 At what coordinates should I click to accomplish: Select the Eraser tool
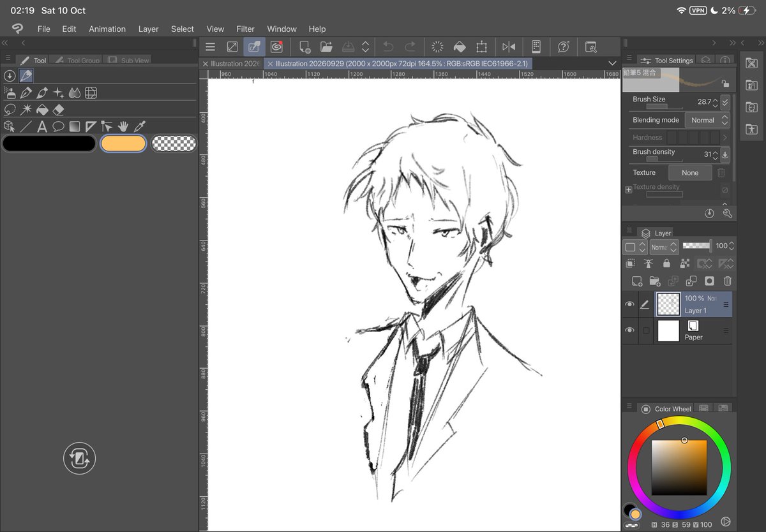[x=59, y=110]
